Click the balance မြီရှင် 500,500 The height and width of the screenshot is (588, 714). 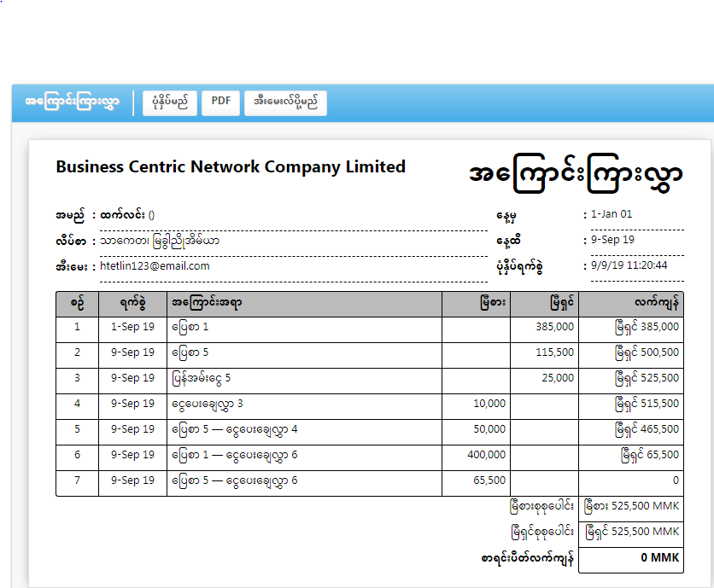tap(647, 352)
